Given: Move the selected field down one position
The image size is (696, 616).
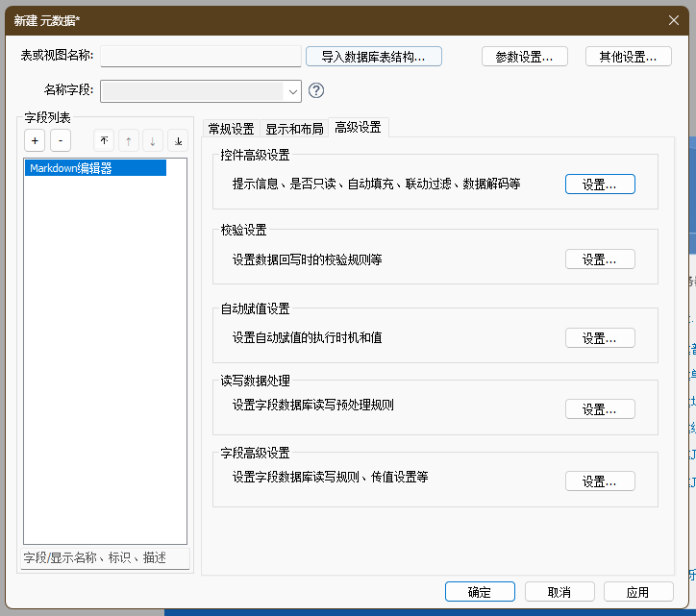Looking at the screenshot, I should click(153, 140).
